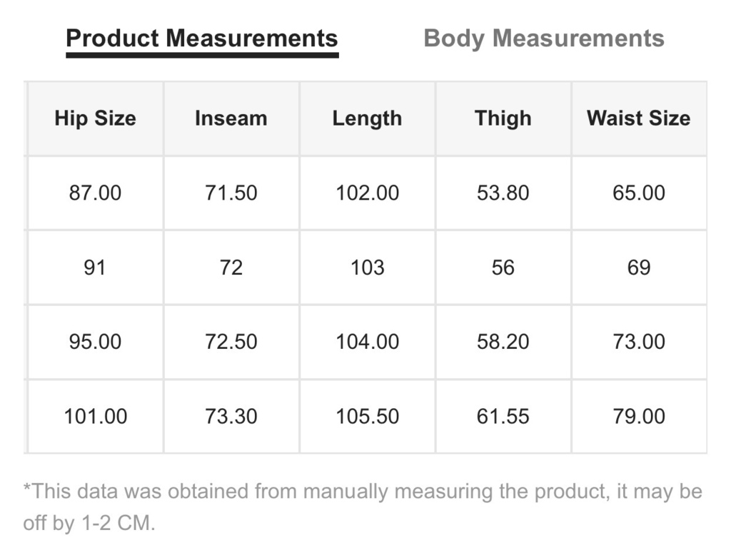The width and height of the screenshot is (731, 560).
Task: Select the 71.50 inseam cell
Action: pyautogui.click(x=231, y=193)
